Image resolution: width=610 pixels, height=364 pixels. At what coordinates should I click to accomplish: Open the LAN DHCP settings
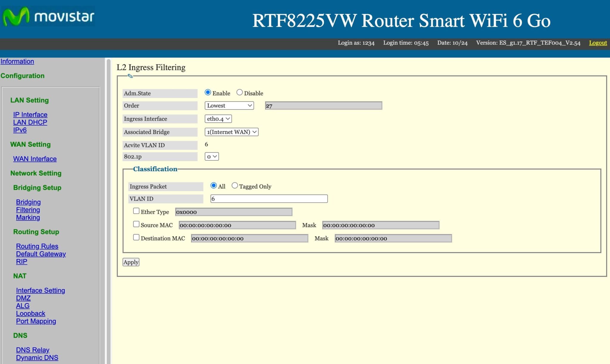pos(30,122)
